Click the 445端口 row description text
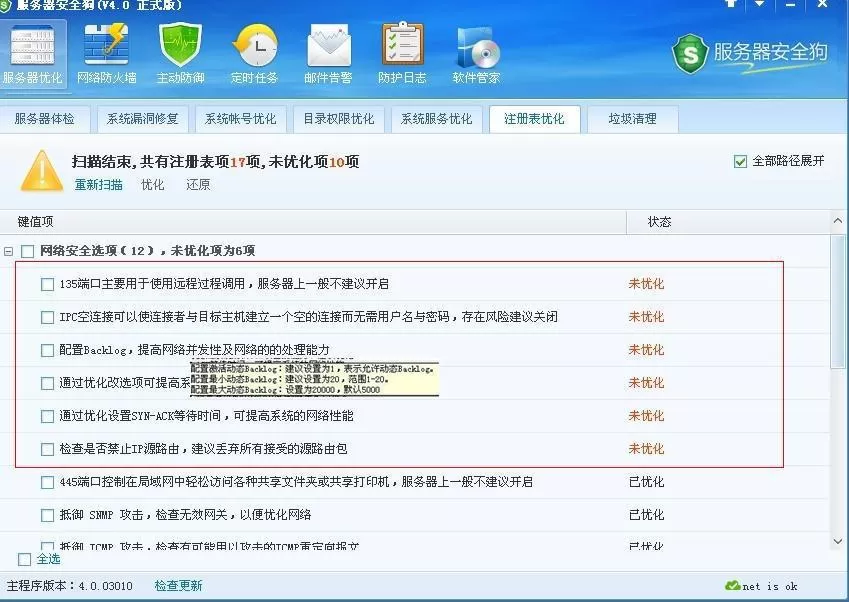The height and width of the screenshot is (602, 849). pyautogui.click(x=296, y=482)
